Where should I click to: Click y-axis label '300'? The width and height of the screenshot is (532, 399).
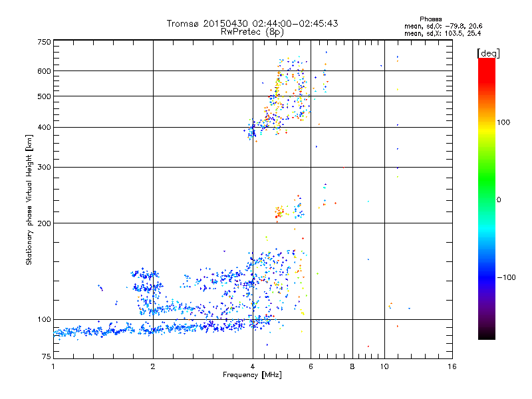[x=44, y=167]
